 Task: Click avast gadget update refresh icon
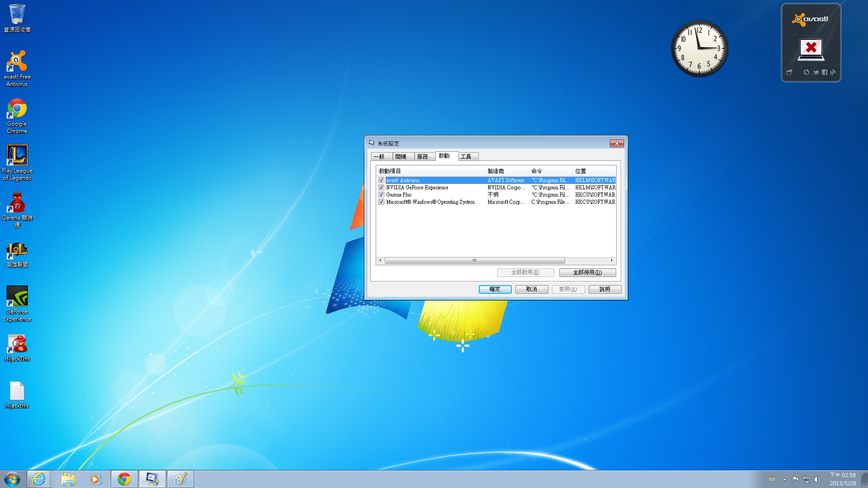(807, 72)
